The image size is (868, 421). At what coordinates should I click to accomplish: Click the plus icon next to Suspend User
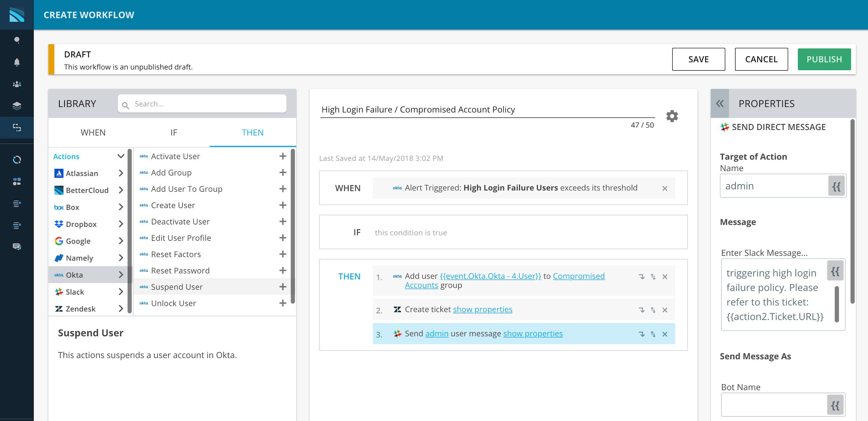[x=283, y=287]
